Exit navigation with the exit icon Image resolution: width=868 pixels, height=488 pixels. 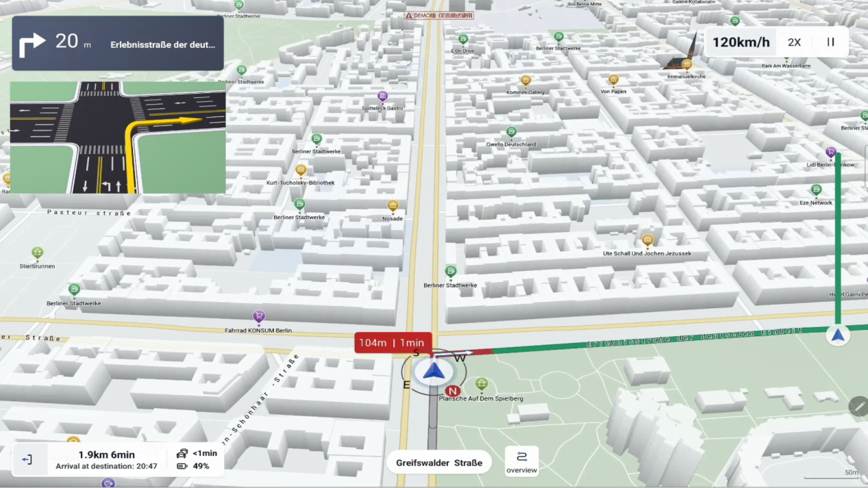tap(27, 459)
